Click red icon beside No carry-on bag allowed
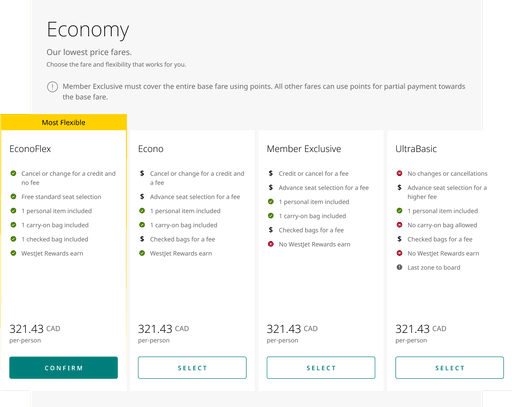Viewport: 512px width, 407px height. click(399, 225)
